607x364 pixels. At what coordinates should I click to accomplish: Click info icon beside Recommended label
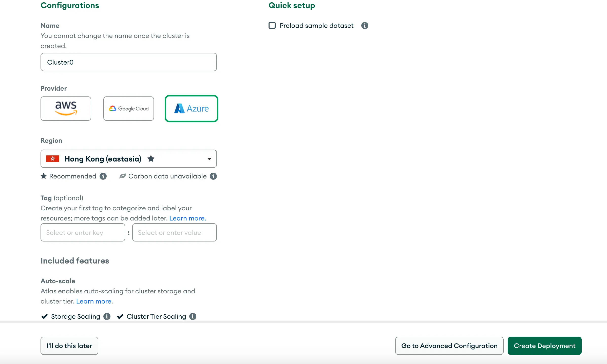[103, 176]
